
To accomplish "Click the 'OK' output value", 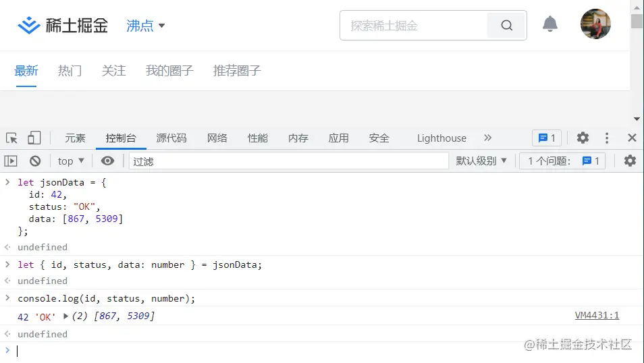I will pos(45,317).
